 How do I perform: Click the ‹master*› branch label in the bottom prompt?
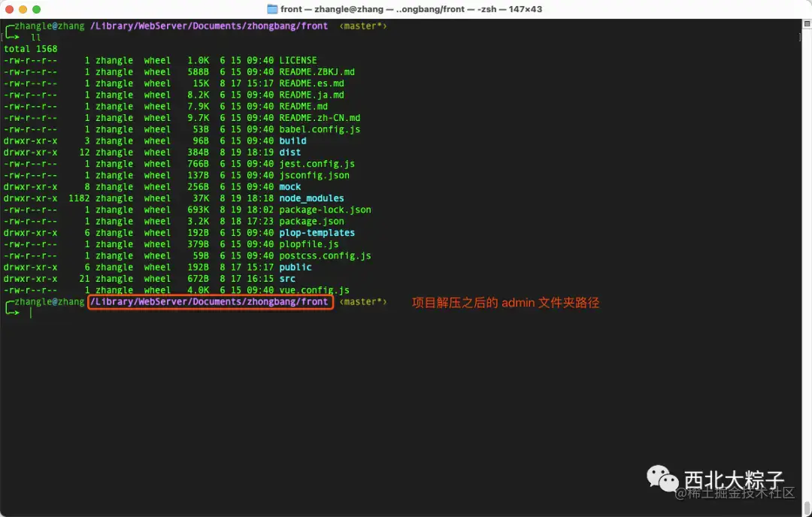coord(363,302)
